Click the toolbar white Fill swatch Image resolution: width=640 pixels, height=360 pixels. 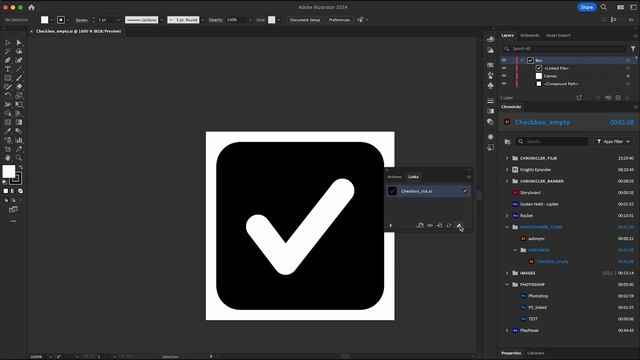pyautogui.click(x=9, y=171)
